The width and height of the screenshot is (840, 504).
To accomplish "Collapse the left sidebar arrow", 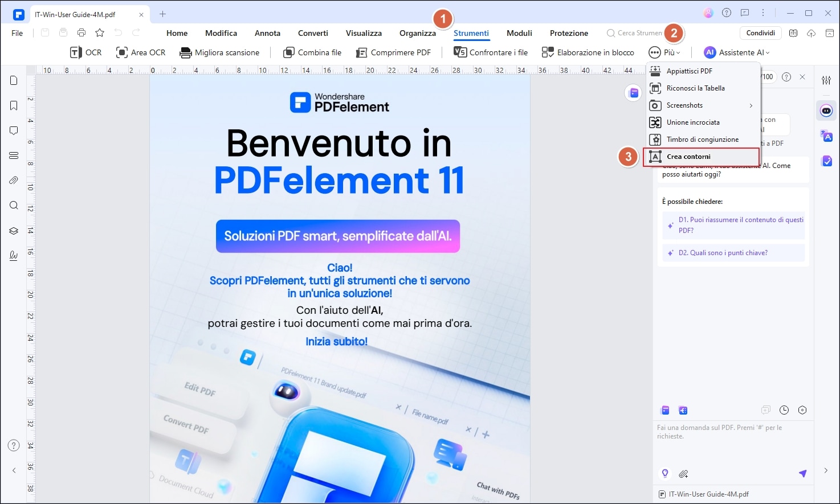I will pyautogui.click(x=14, y=470).
